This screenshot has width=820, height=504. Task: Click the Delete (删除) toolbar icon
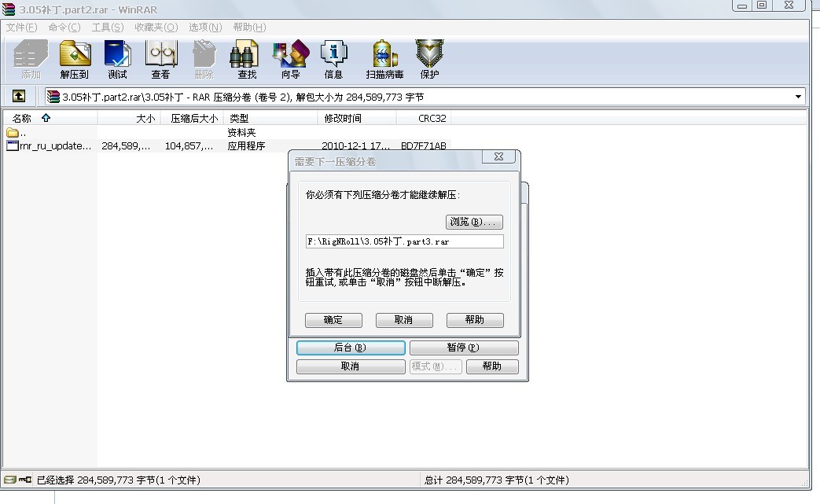coord(204,59)
